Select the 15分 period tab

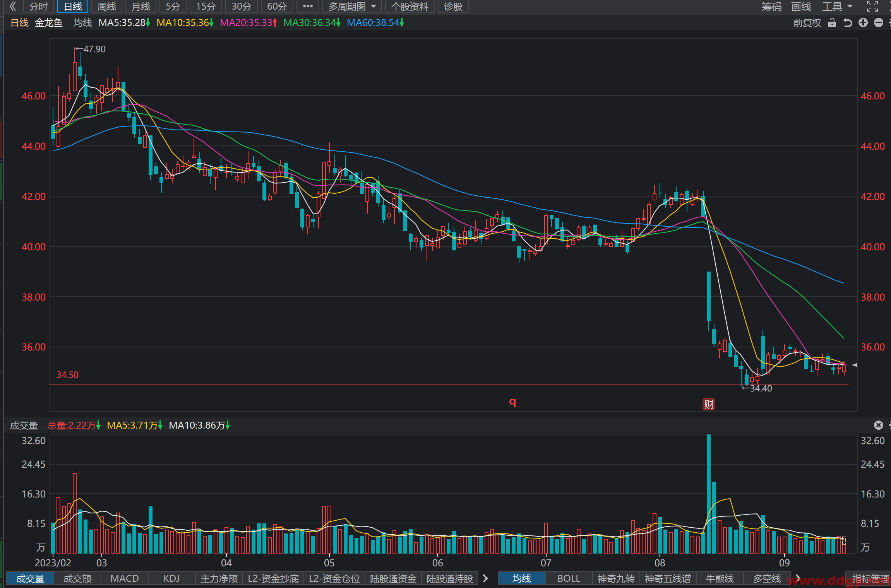pos(206,6)
